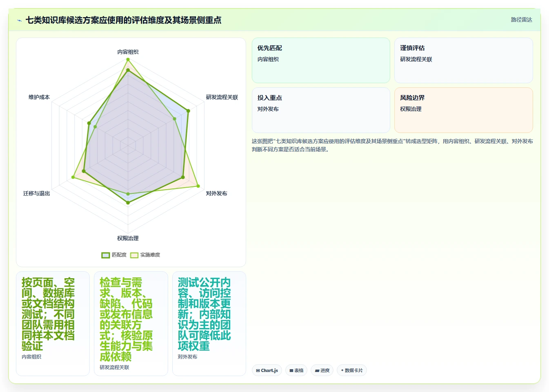Click the 匹配度 legend label
549x392 pixels.
(x=119, y=255)
